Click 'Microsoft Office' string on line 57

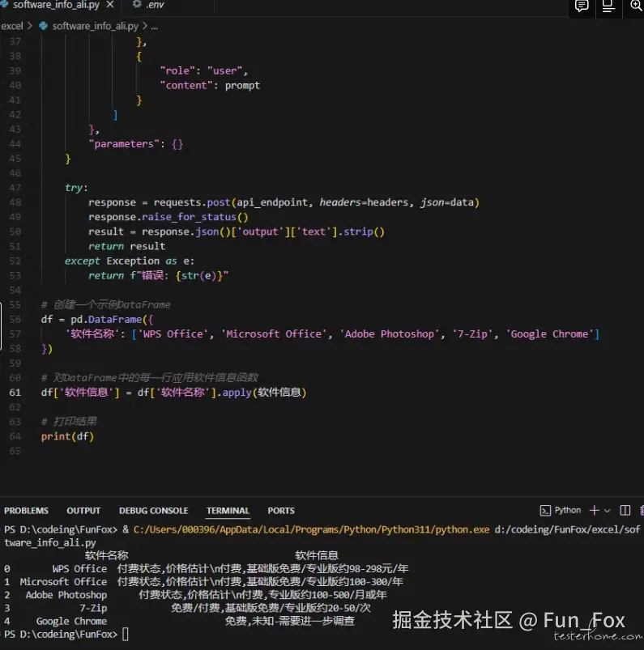click(x=274, y=334)
